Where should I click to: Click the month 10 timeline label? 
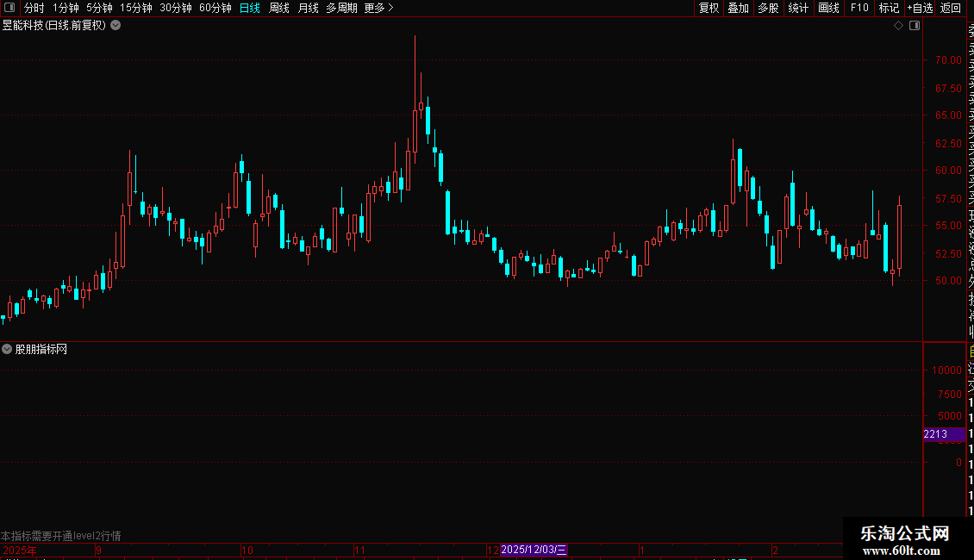click(x=247, y=550)
